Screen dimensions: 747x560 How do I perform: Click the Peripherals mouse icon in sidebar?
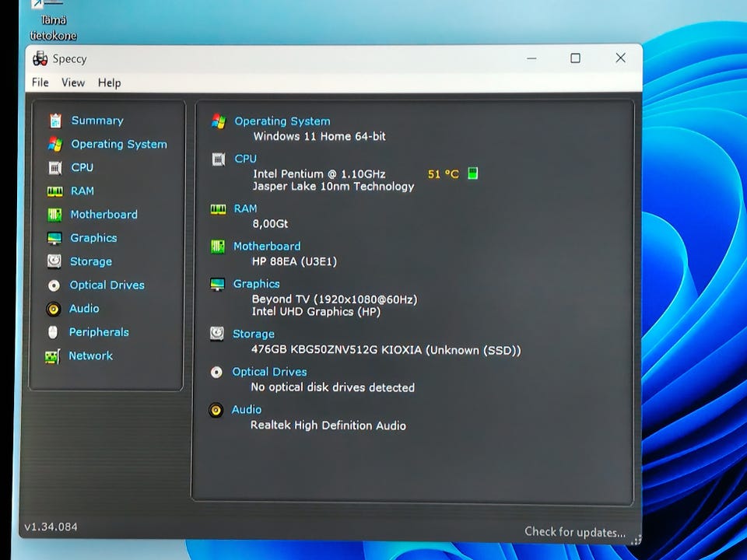pyautogui.click(x=53, y=332)
